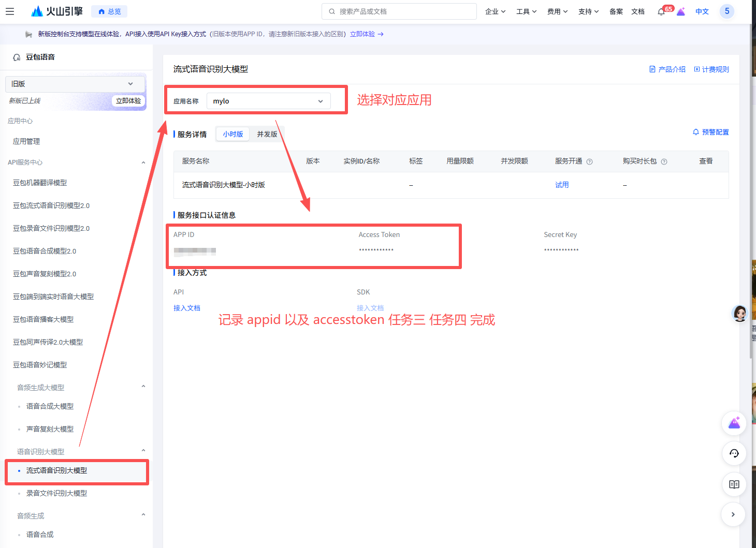Follow the banner 立即体验 link
The height and width of the screenshot is (548, 756).
(367, 34)
